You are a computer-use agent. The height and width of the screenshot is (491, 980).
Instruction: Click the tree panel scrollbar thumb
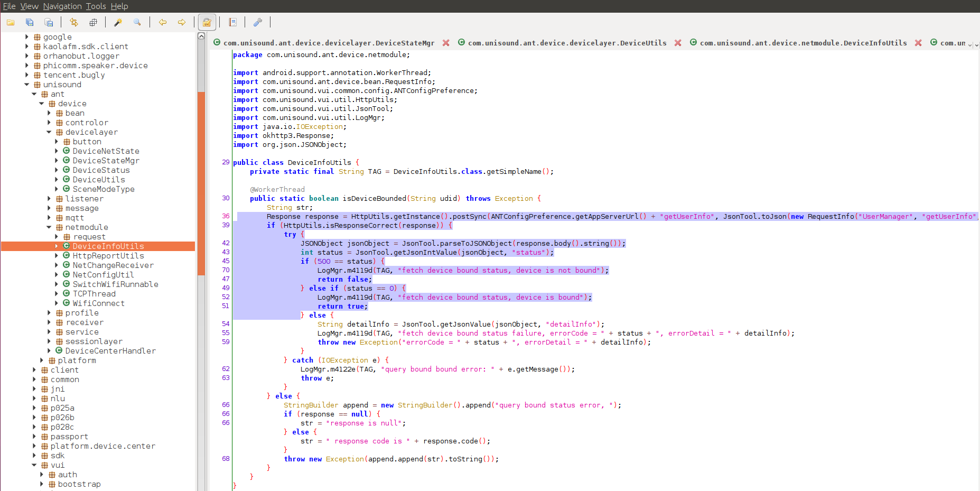pos(201,183)
